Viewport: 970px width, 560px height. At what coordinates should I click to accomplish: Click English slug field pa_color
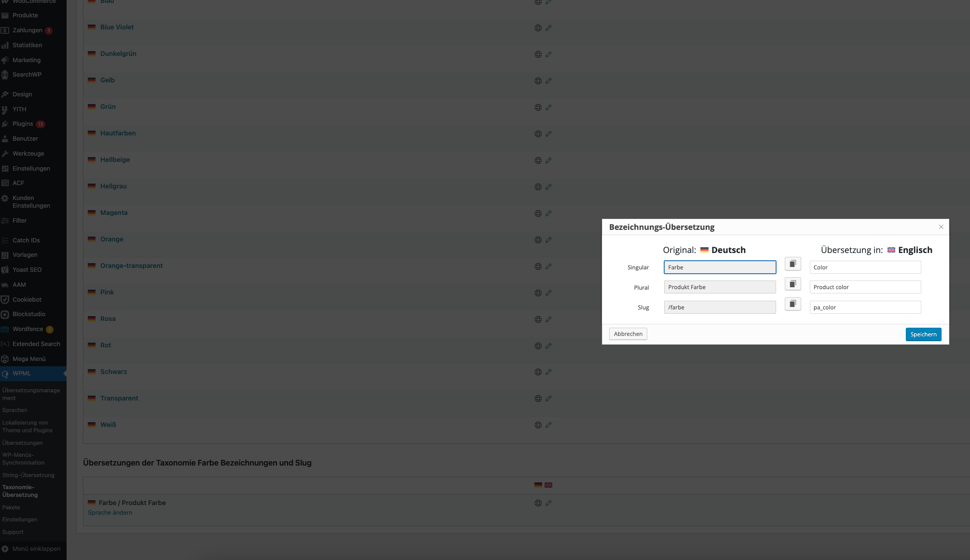tap(865, 307)
